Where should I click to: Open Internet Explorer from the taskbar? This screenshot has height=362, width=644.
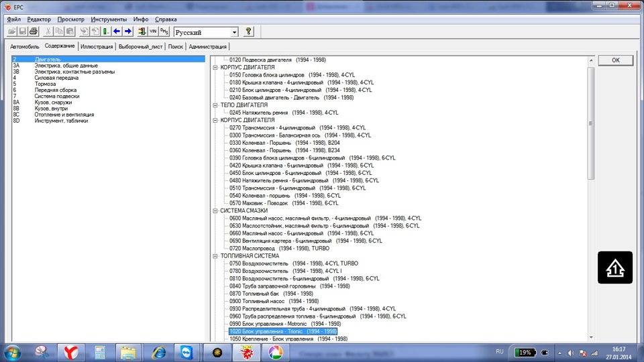pyautogui.click(x=158, y=353)
